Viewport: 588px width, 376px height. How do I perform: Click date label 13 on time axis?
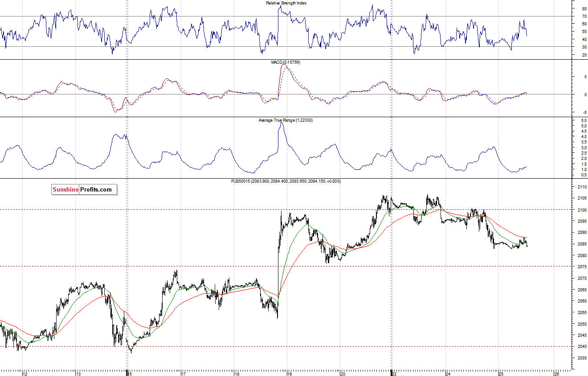(78, 374)
